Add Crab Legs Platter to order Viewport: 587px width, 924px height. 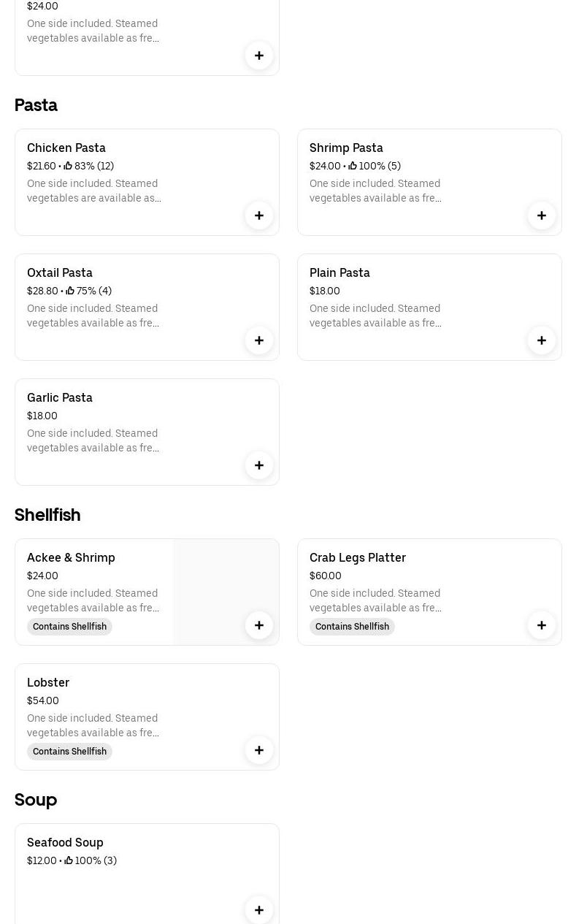pyautogui.click(x=542, y=625)
